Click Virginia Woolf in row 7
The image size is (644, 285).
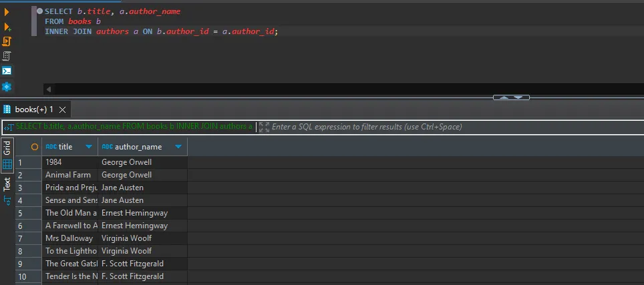tap(142, 238)
